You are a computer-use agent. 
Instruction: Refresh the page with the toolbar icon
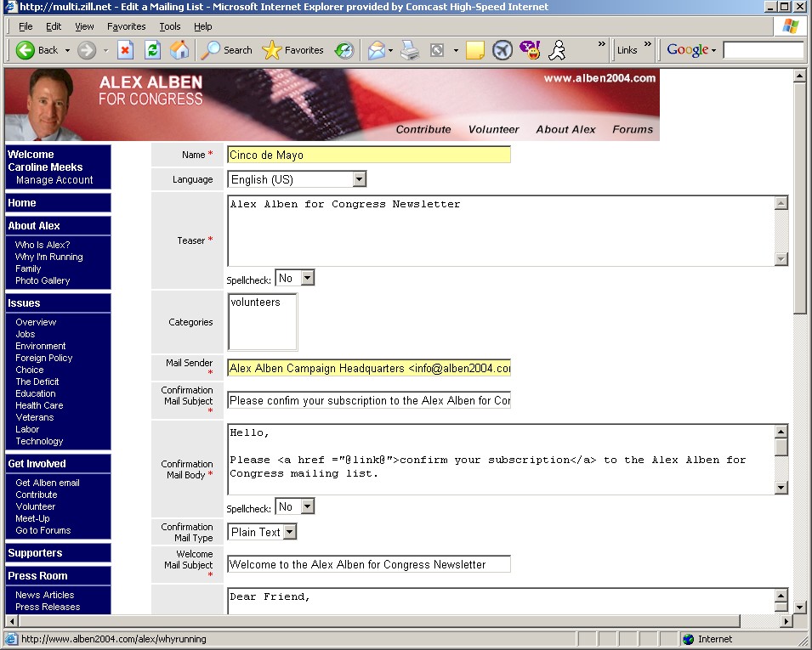(x=152, y=50)
